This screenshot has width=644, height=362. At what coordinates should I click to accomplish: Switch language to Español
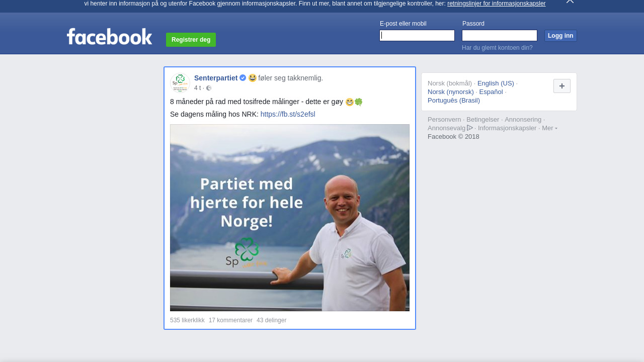pyautogui.click(x=491, y=92)
